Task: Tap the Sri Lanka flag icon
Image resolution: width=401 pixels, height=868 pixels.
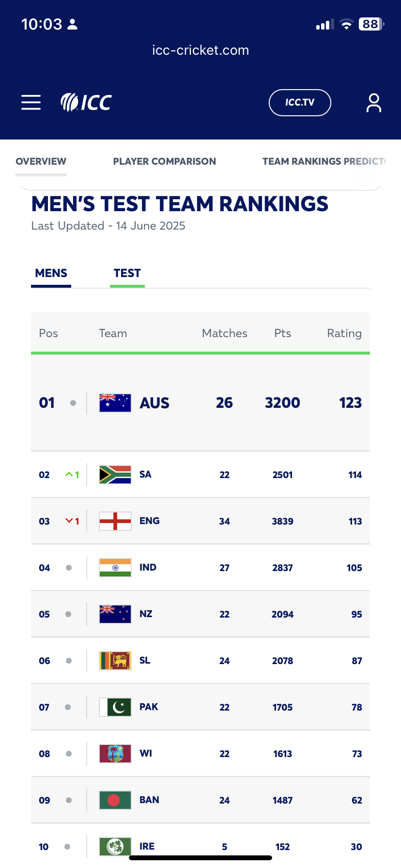Action: [x=115, y=661]
